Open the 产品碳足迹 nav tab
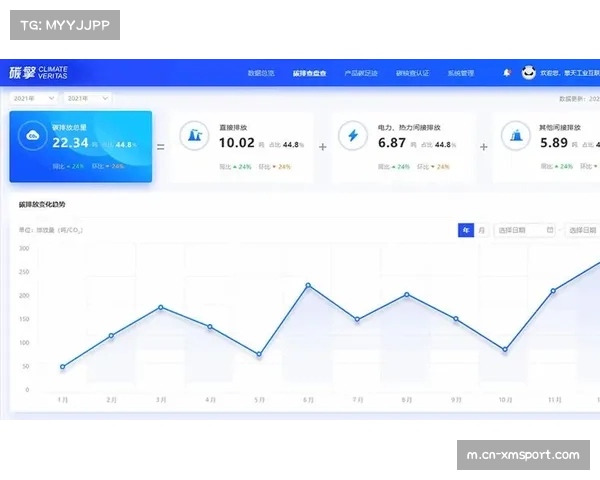 point(361,73)
